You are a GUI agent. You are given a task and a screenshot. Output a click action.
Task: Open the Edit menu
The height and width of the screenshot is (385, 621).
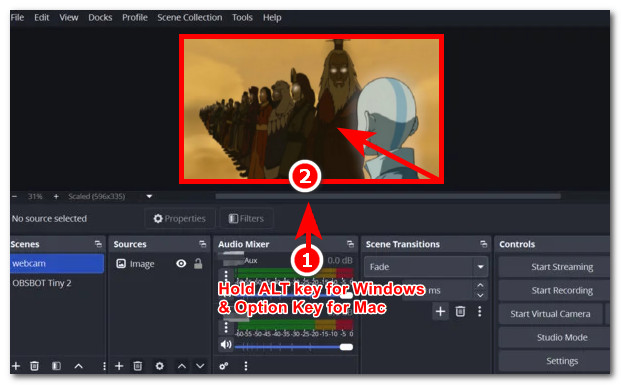click(x=42, y=17)
